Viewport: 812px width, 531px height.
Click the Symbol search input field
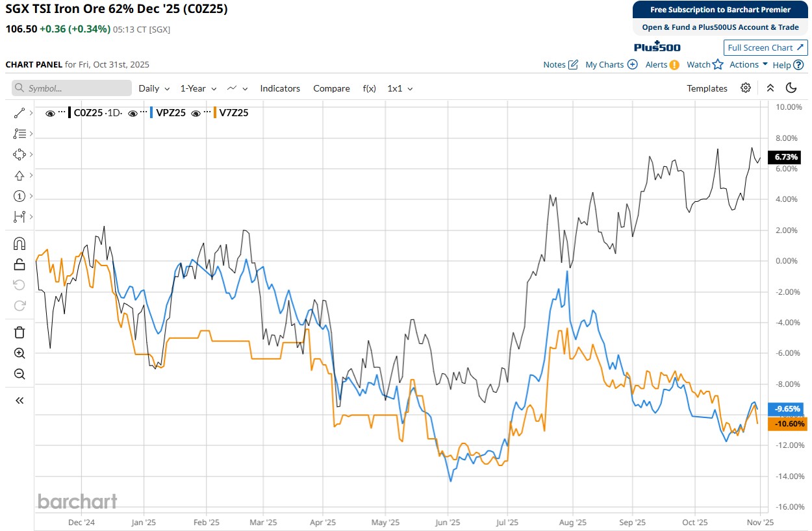tap(71, 88)
